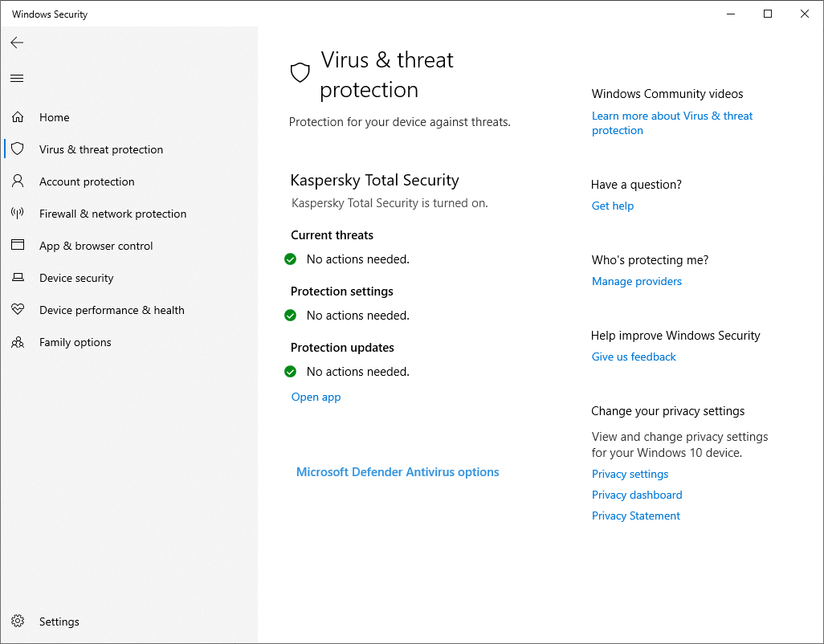Click the Firewall network antenna icon

click(x=18, y=214)
